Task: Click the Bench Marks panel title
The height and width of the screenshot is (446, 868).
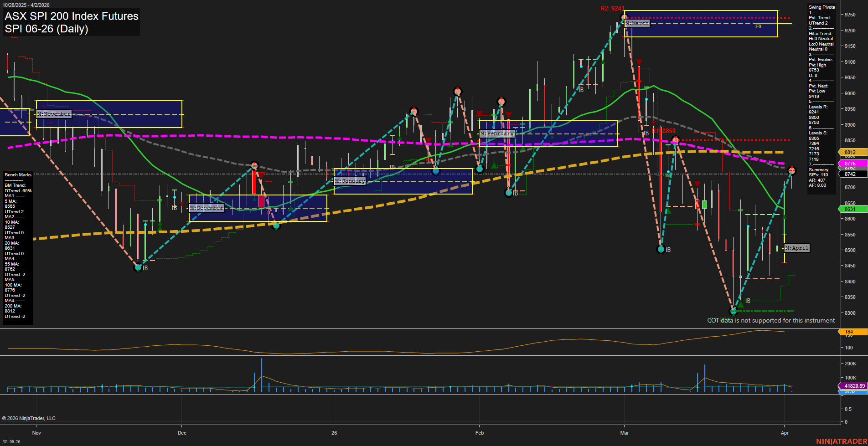Action: [18, 174]
